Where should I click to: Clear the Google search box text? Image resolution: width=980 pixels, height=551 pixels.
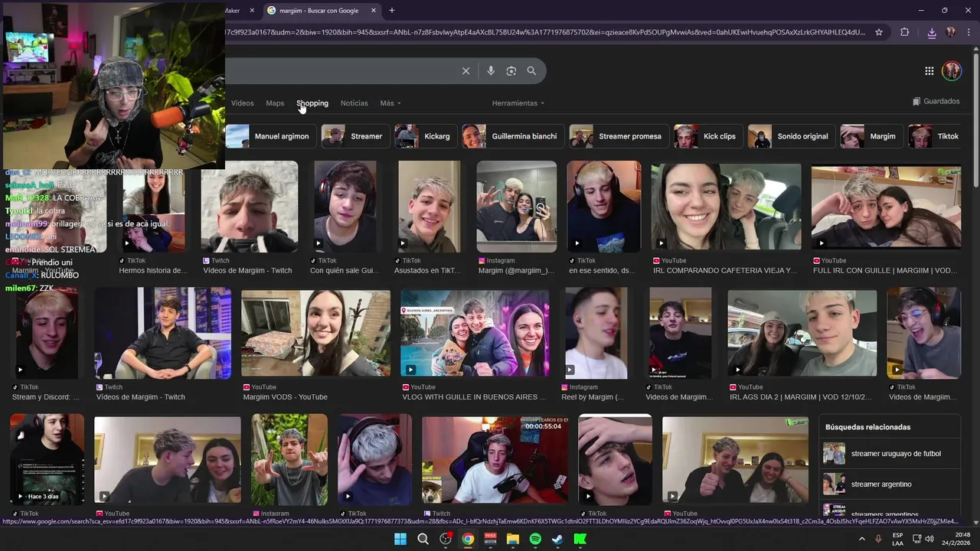pos(465,71)
